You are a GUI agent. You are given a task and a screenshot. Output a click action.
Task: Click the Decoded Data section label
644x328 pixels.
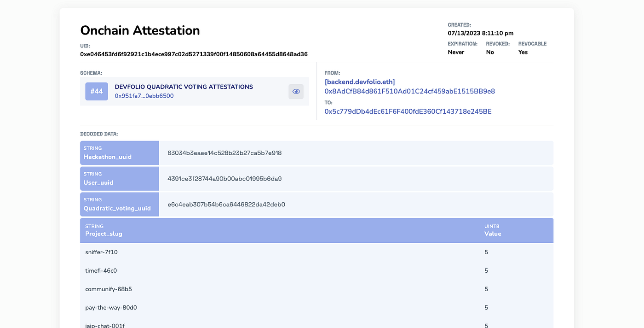click(x=99, y=134)
